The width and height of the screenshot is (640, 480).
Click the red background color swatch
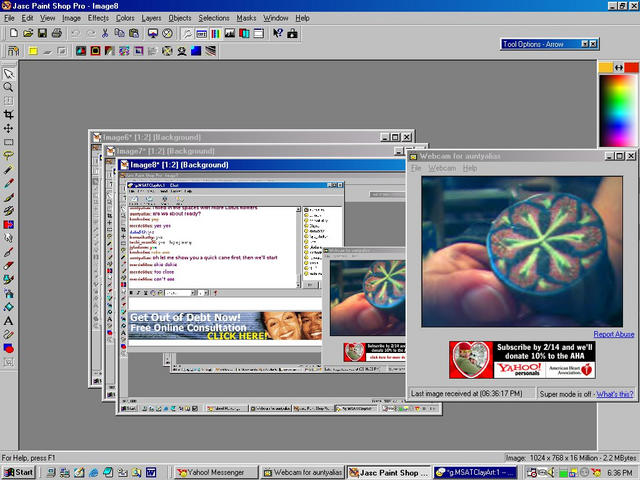[x=631, y=67]
